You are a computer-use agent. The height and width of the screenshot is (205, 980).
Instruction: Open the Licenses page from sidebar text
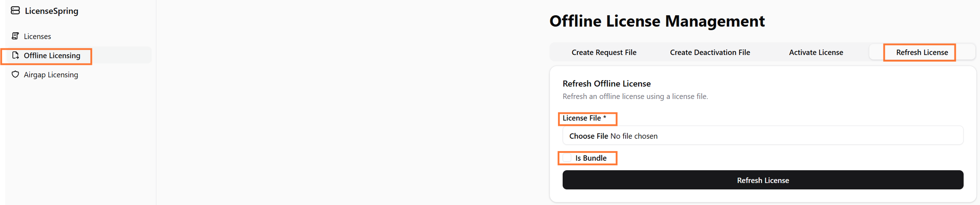point(37,37)
